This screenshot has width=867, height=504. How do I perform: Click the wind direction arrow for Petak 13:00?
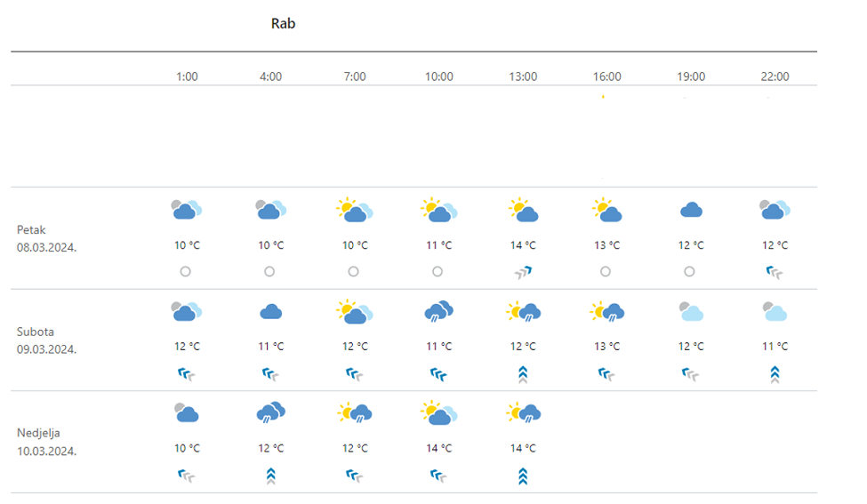coord(523,273)
